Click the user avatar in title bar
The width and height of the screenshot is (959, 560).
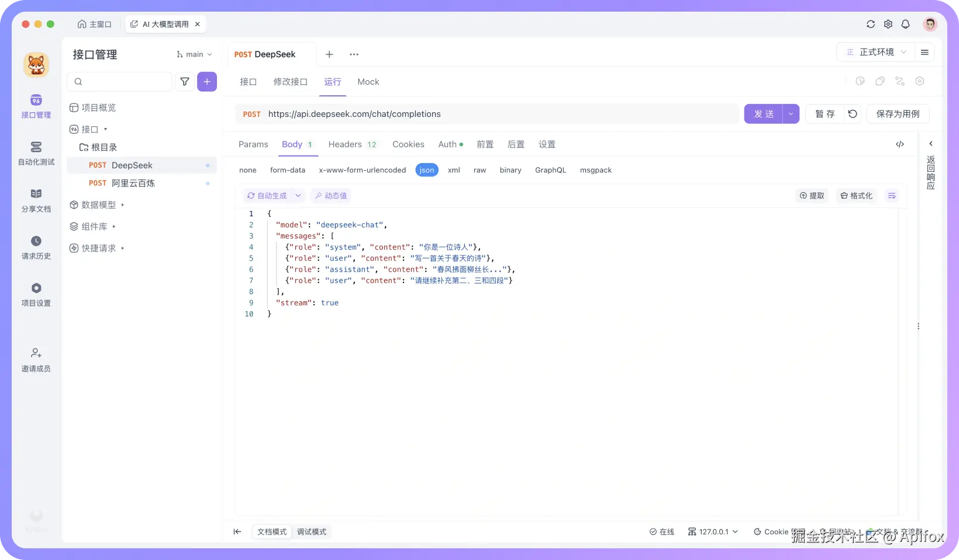pos(930,24)
